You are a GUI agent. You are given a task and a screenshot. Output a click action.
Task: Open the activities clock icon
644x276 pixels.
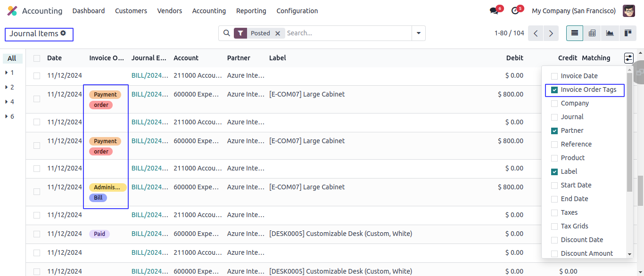[515, 11]
